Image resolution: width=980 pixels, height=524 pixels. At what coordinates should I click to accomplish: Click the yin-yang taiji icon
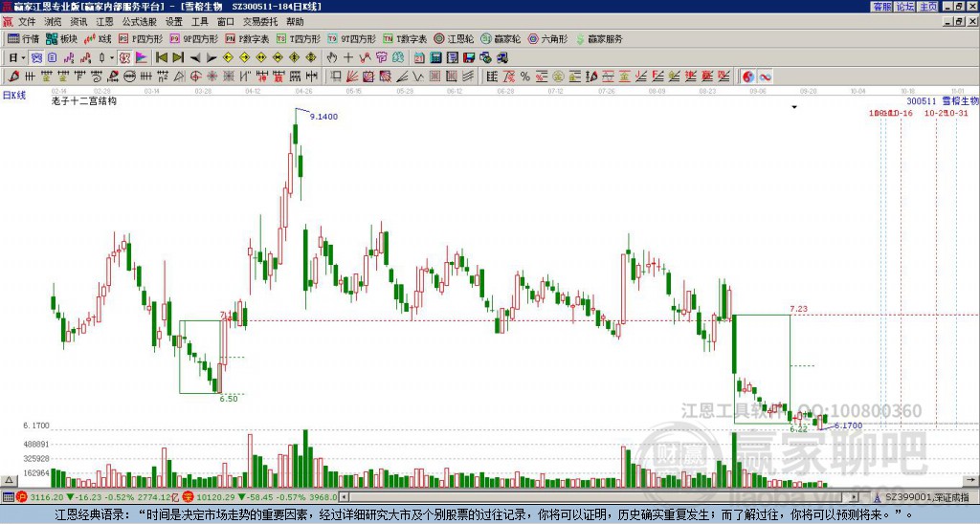click(748, 76)
